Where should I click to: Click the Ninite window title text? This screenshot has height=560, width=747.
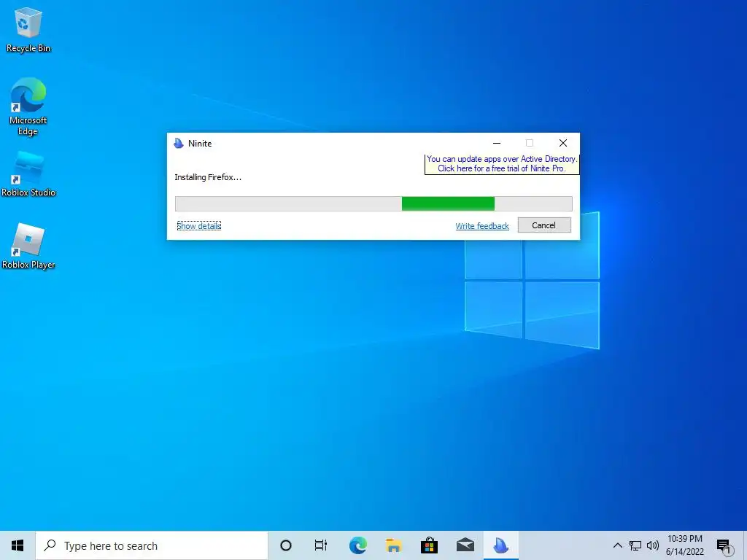(200, 144)
